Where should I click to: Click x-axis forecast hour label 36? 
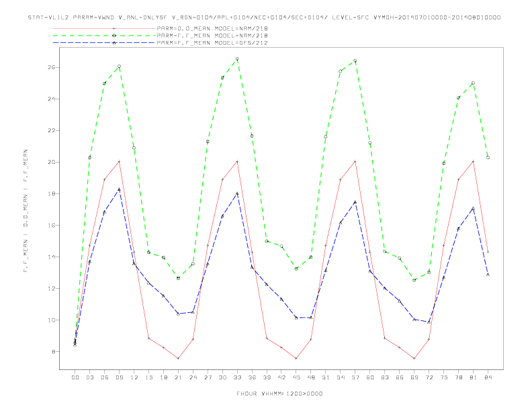pyautogui.click(x=252, y=377)
